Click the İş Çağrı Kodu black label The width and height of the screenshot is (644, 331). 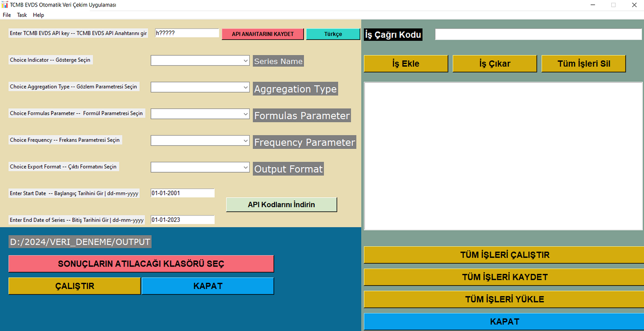click(393, 35)
